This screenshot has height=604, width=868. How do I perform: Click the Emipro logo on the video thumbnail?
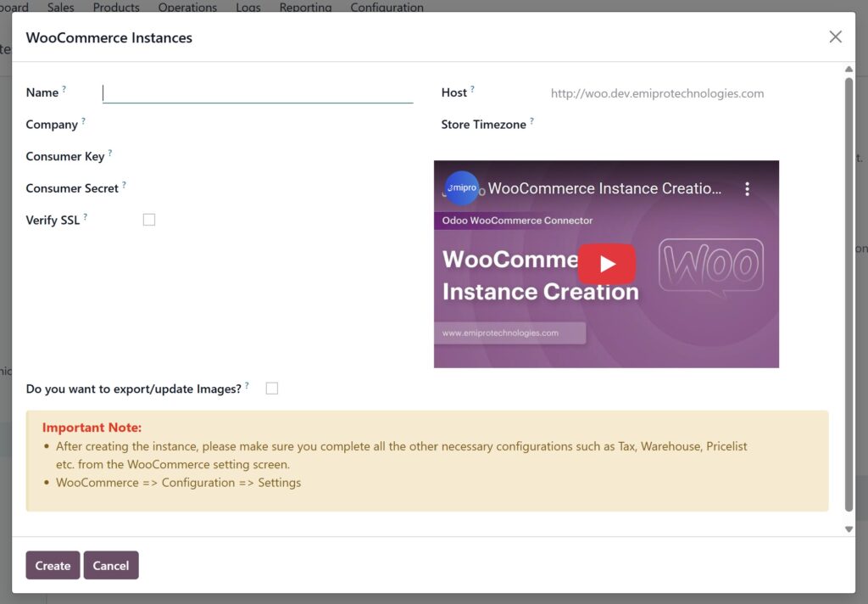point(461,188)
